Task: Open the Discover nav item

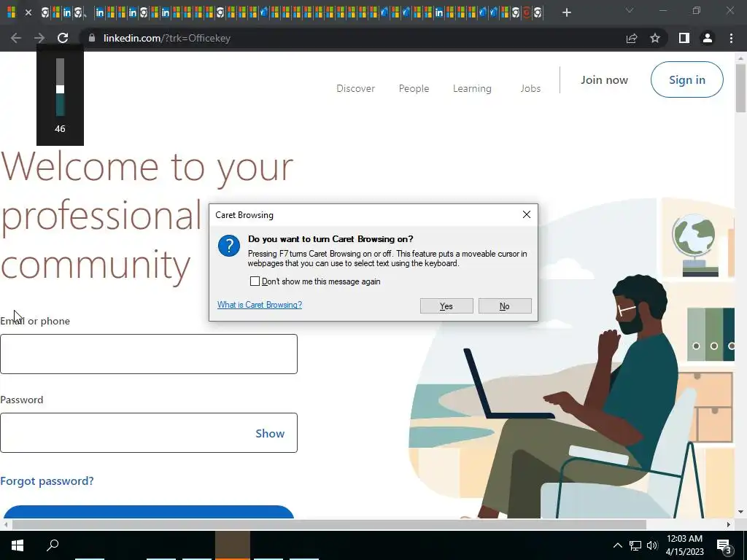Action: [x=355, y=88]
